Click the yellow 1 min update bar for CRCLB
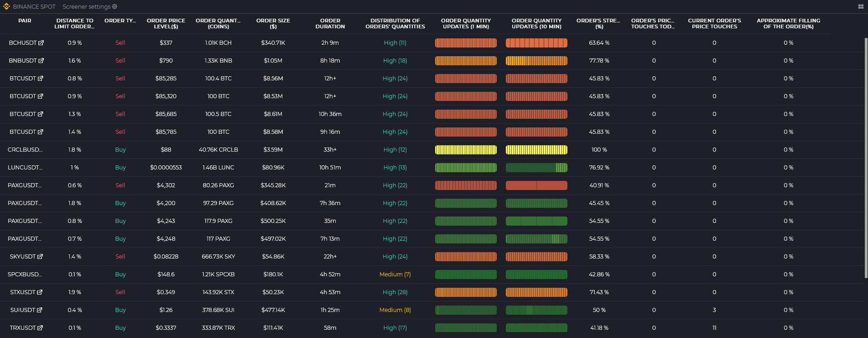The width and height of the screenshot is (868, 338). (466, 149)
